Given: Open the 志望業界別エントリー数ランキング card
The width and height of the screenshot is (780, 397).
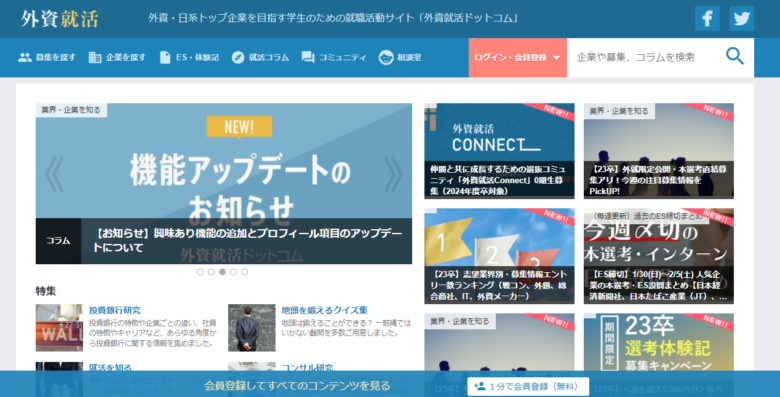Looking at the screenshot, I should click(x=499, y=256).
